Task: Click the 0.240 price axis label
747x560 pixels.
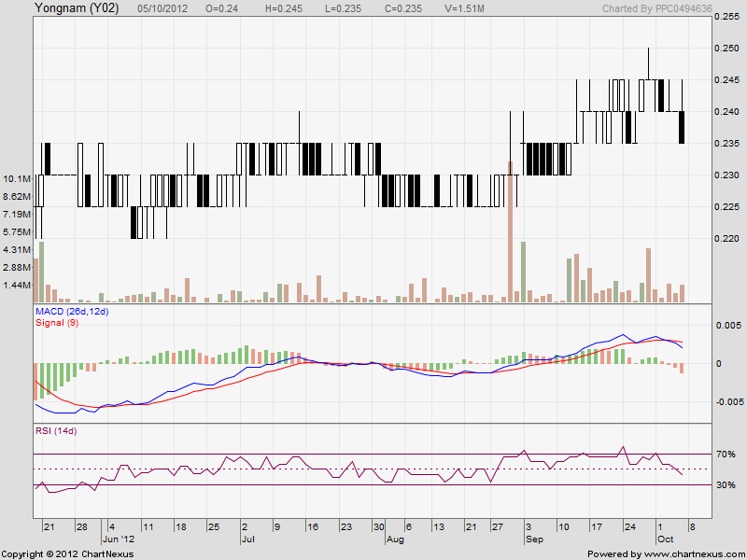Action: (727, 111)
